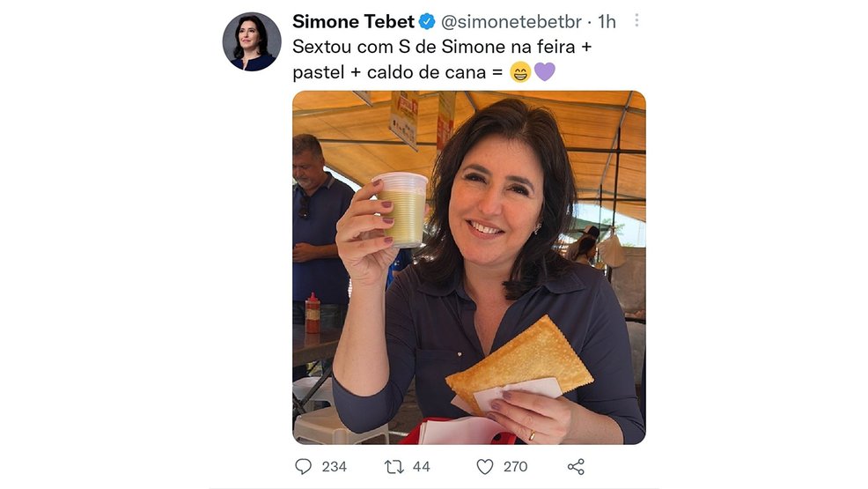868x489 pixels.
Task: Open the @simonetebetbr handle link
Action: point(511,22)
